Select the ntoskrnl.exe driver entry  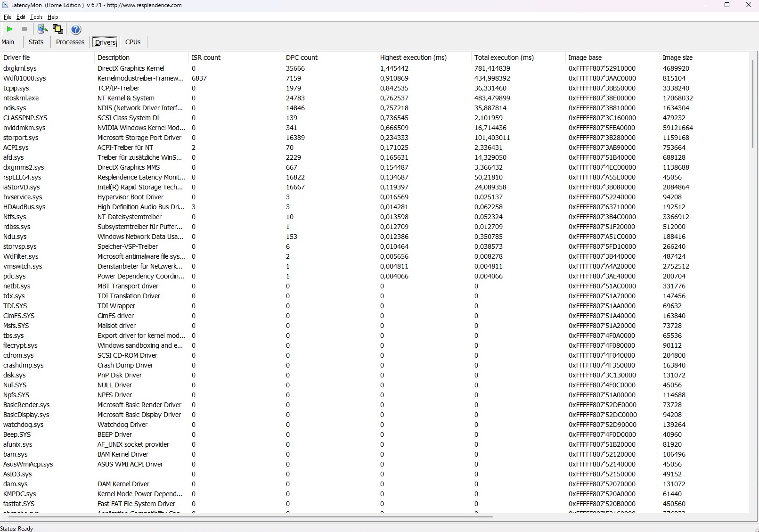[x=21, y=98]
